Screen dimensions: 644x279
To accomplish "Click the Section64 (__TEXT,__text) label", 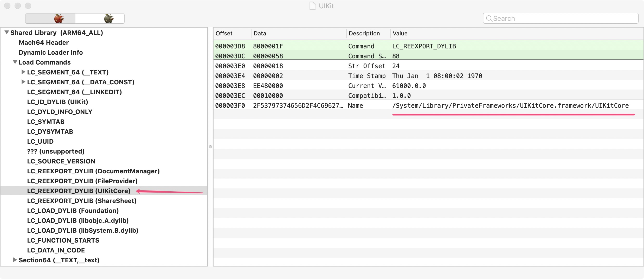I will pyautogui.click(x=59, y=260).
